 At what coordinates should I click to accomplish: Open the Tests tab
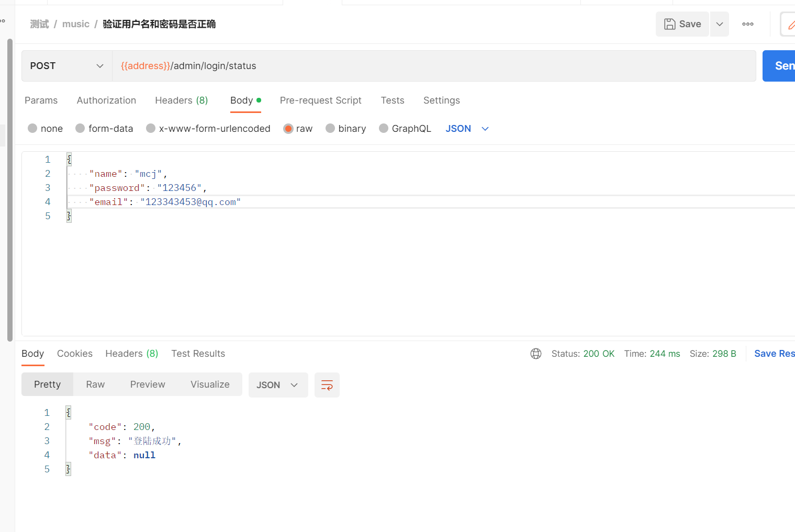pos(393,100)
